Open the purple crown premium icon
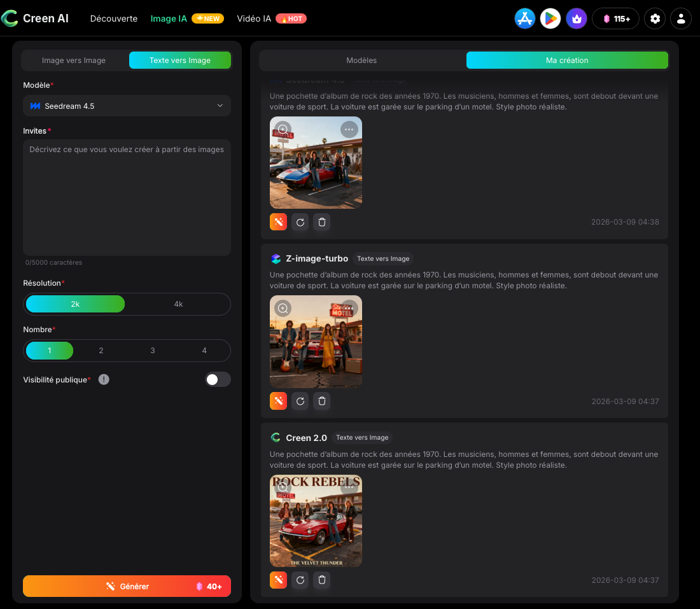 tap(577, 18)
